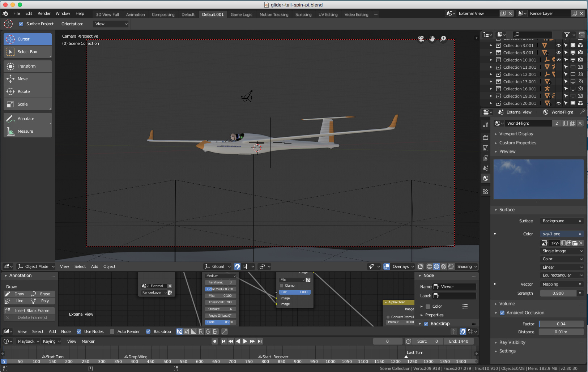Toggle the Backdrop checkbox in node editor header
588x372 pixels.
tap(148, 331)
